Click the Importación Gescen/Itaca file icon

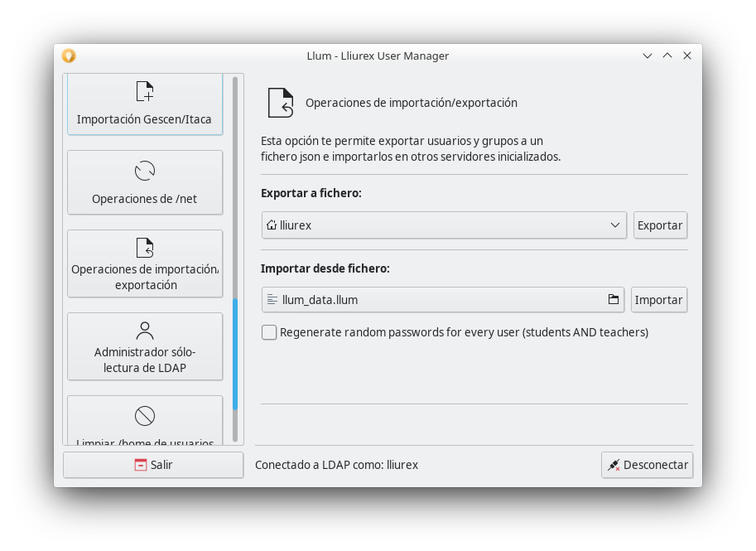pyautogui.click(x=145, y=91)
